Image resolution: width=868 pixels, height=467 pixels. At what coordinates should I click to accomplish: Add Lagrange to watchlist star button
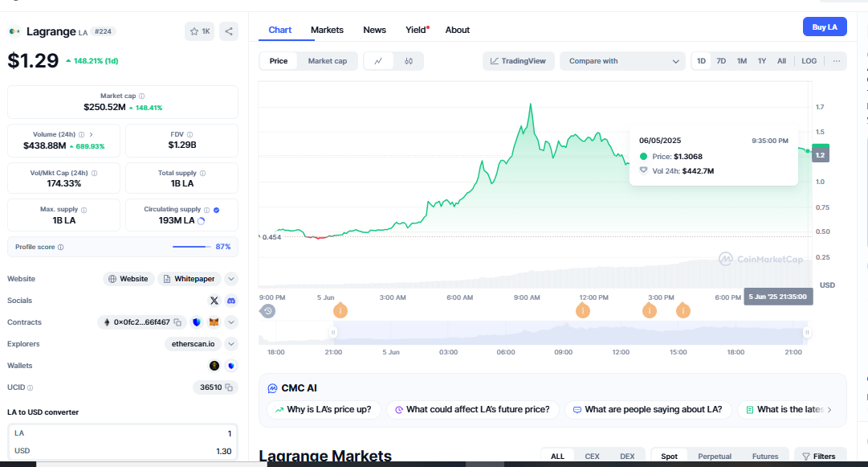(199, 31)
